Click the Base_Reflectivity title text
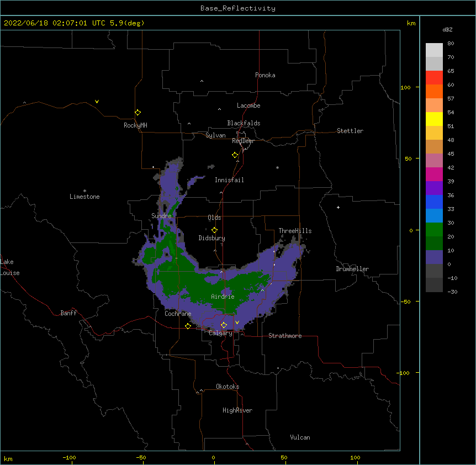The image size is (476, 465). pos(238,8)
